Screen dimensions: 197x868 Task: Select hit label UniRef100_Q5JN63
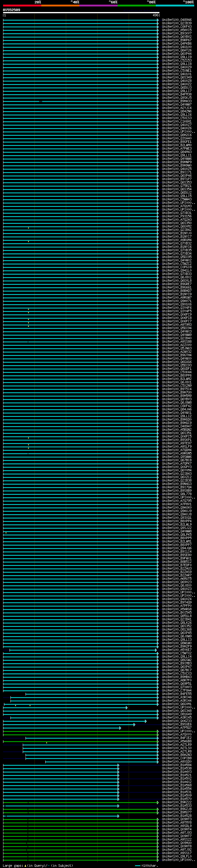(x=177, y=349)
